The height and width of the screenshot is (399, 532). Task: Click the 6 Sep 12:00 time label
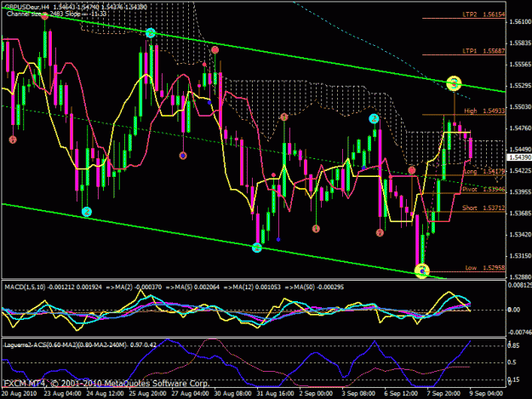pyautogui.click(x=401, y=394)
